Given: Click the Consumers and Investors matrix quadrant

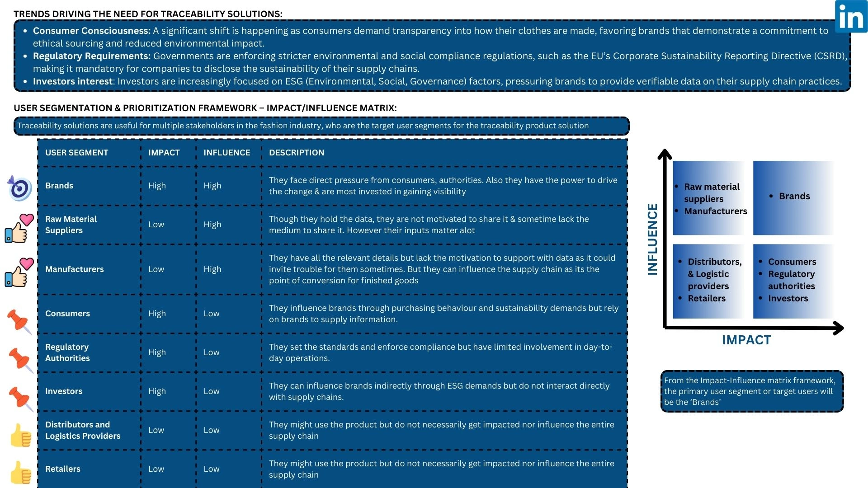Looking at the screenshot, I should (x=793, y=281).
